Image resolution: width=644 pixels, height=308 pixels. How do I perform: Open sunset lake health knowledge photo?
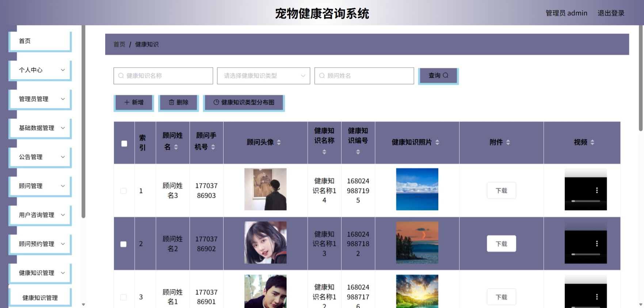tap(417, 243)
